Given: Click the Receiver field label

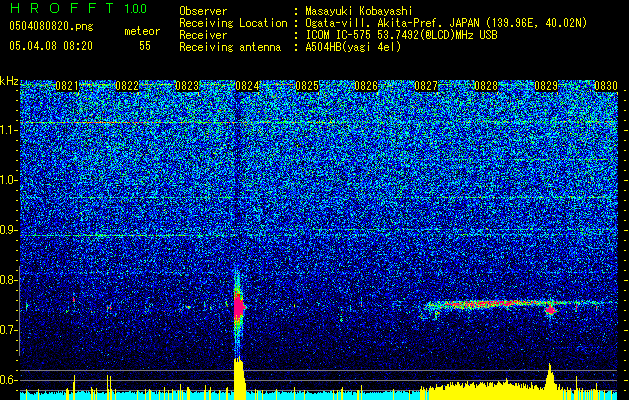Looking at the screenshot, I should click(x=203, y=35).
